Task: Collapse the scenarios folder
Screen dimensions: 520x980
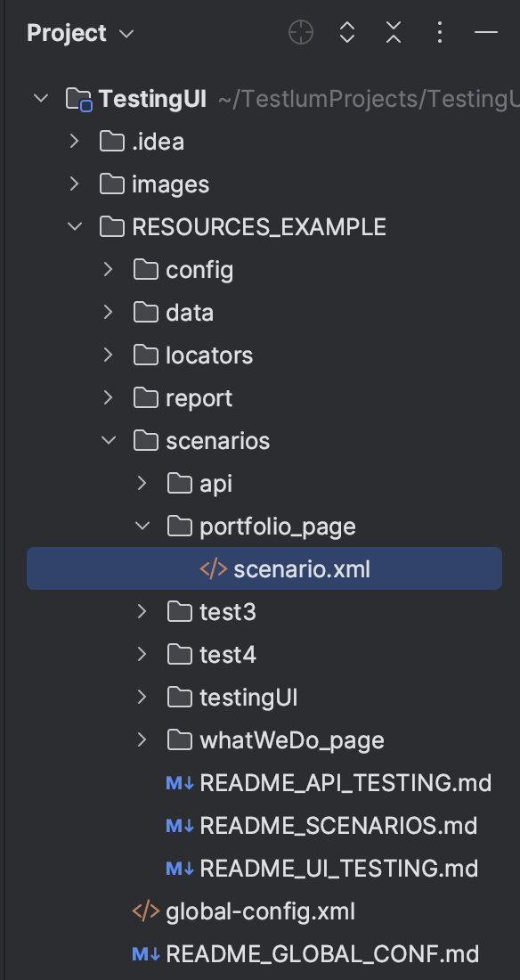Action: click(x=109, y=440)
